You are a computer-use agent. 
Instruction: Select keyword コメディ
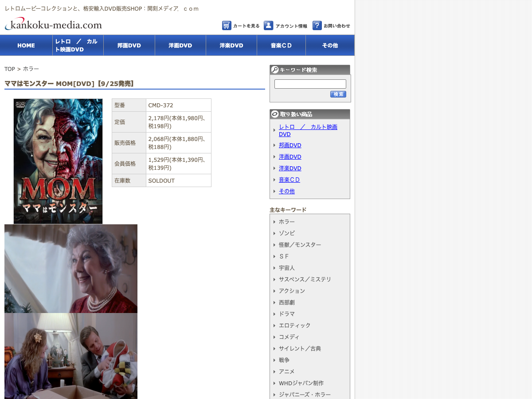pyautogui.click(x=289, y=337)
